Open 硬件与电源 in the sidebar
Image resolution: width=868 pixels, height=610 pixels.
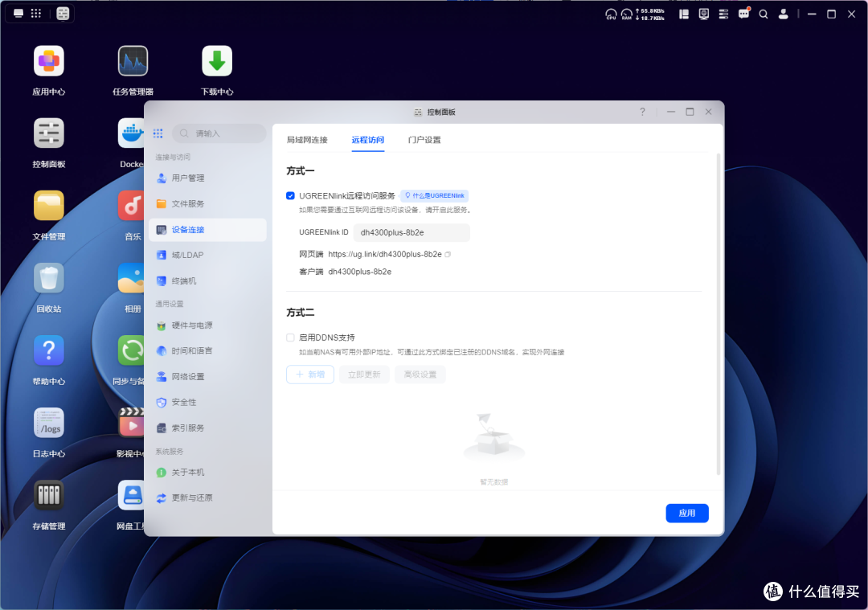[x=207, y=325]
